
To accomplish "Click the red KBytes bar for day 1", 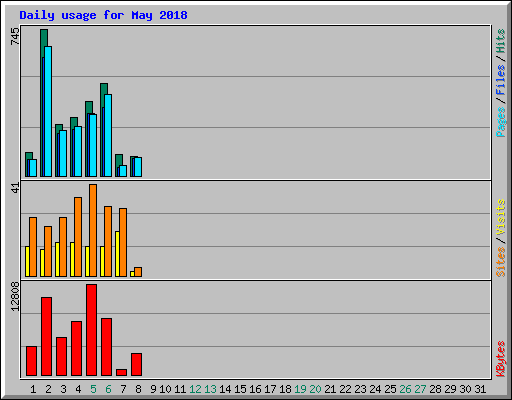I will coord(32,361).
